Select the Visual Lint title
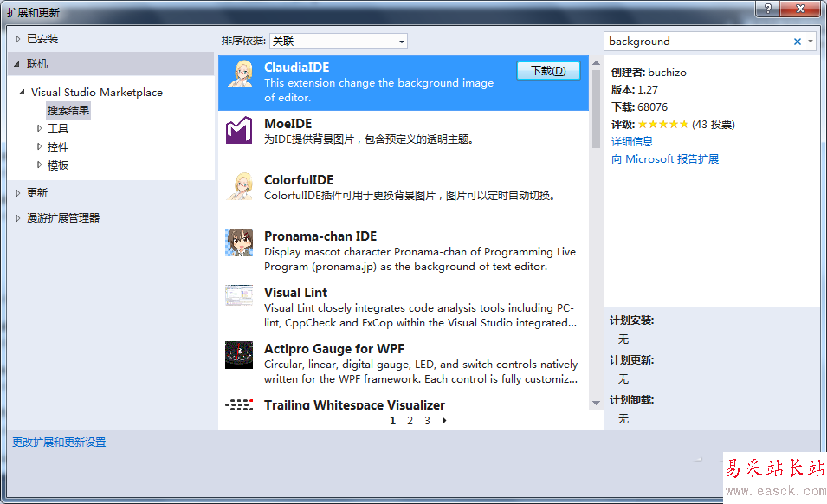Image resolution: width=827 pixels, height=504 pixels. pyautogui.click(x=295, y=293)
